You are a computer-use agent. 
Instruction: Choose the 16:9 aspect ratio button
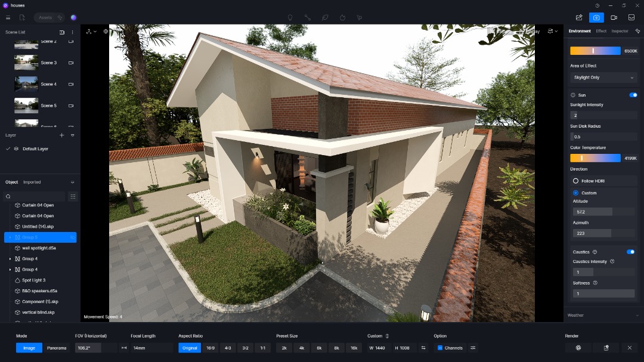coord(210,348)
